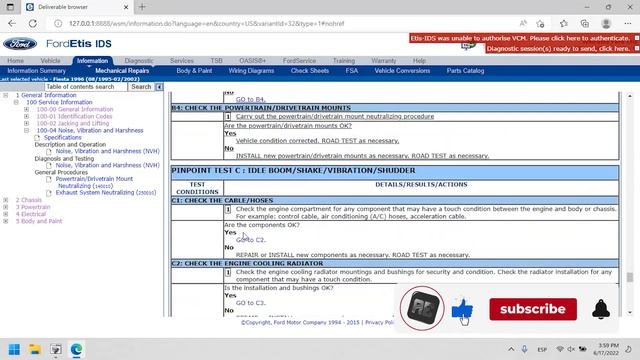The image size is (640, 360).
Task: Click the scrollbar up arrow
Action: [630, 96]
